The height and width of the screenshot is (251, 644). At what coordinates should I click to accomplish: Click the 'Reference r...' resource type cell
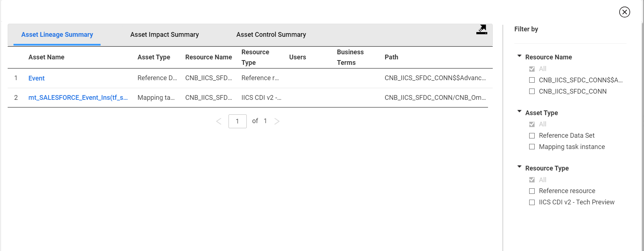[x=260, y=78]
